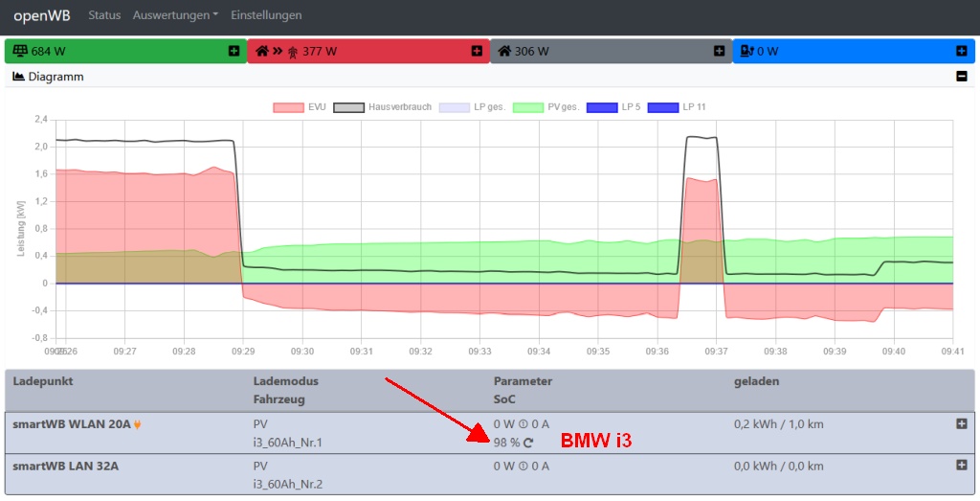
Task: Click the solar panel icon in green card
Action: 19,51
